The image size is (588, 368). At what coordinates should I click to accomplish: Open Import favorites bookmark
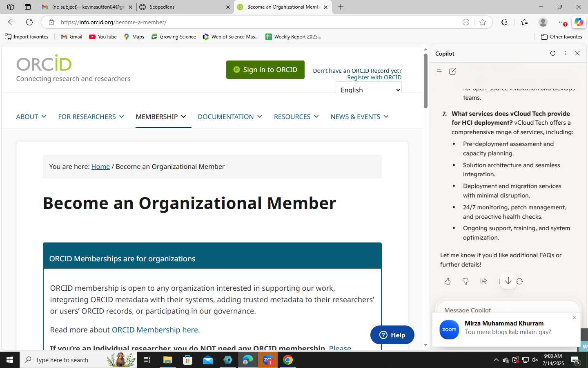coord(27,37)
